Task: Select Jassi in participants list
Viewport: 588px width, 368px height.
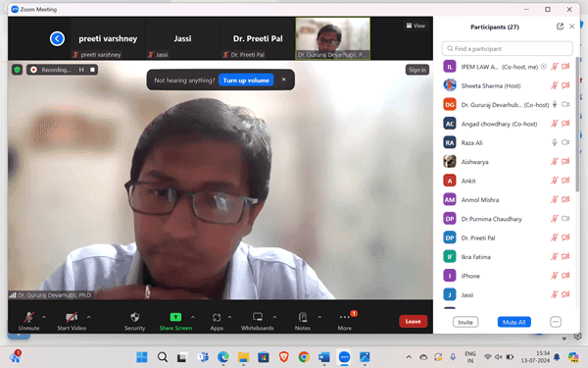Action: 508,294
